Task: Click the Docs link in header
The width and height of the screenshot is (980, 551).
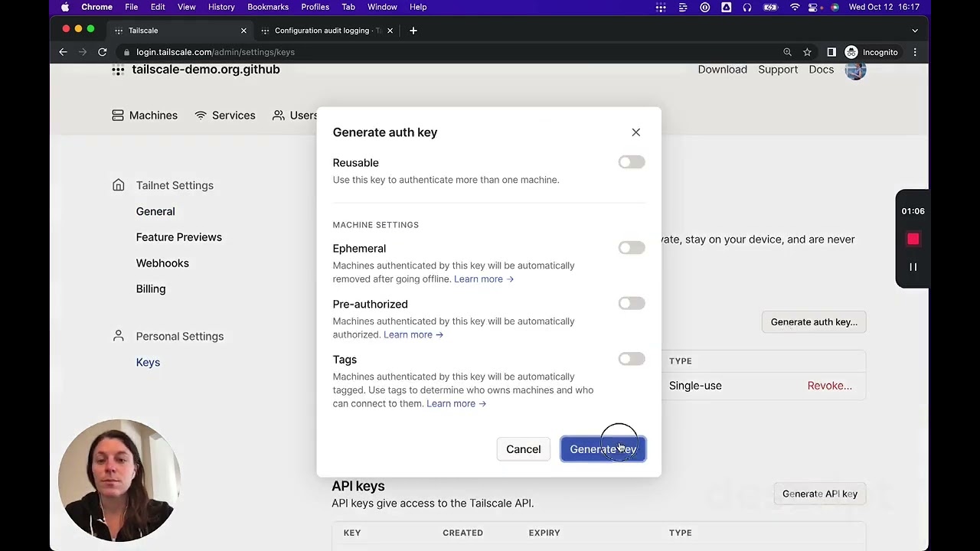Action: pos(821,70)
